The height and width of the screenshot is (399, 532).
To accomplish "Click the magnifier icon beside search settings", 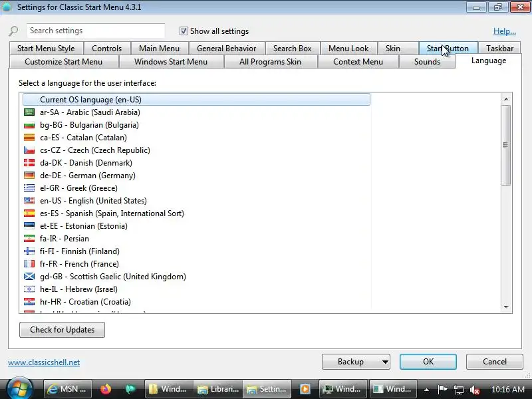I will pos(13,31).
